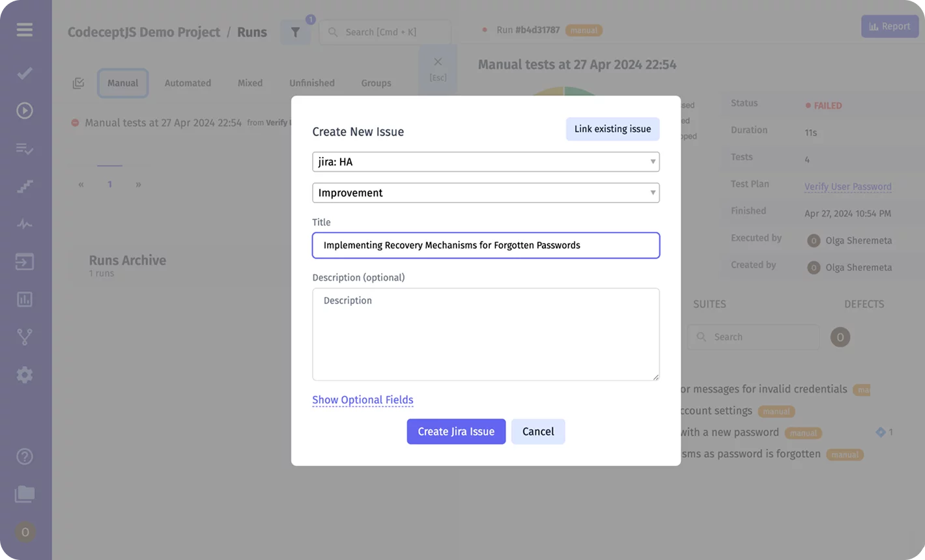Switch to the Unfinished runs tab

coord(311,83)
